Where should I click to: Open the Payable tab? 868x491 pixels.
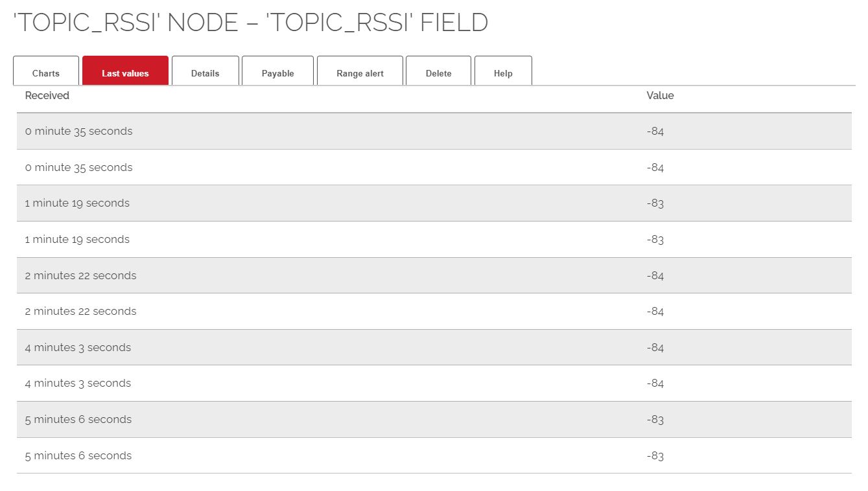[277, 73]
